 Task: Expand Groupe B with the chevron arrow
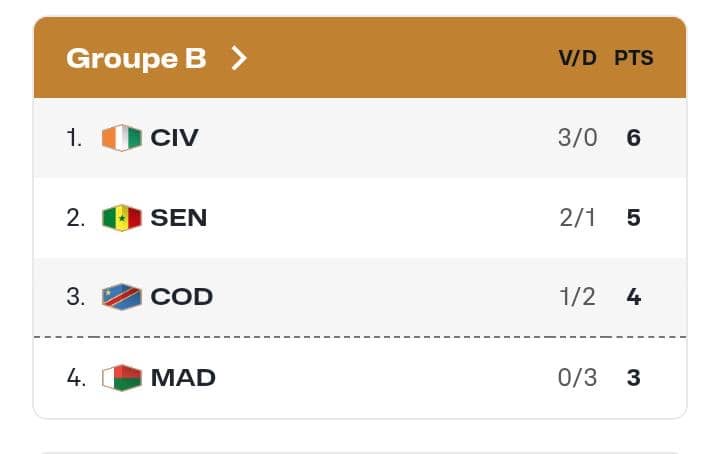coord(238,58)
